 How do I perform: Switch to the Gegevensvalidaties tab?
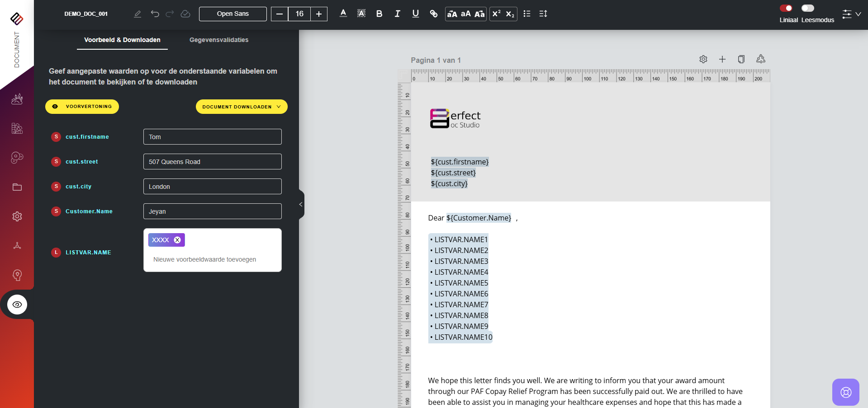click(218, 40)
